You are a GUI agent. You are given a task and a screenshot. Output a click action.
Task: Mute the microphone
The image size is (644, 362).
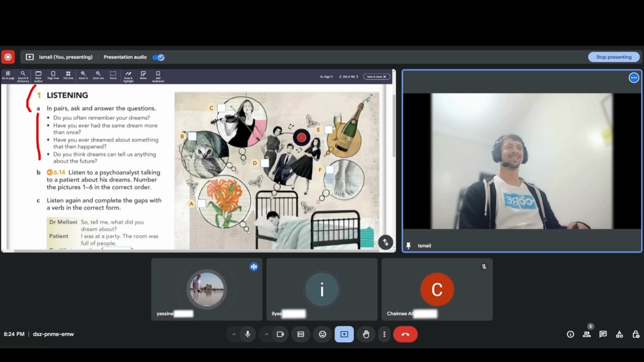coord(248,334)
